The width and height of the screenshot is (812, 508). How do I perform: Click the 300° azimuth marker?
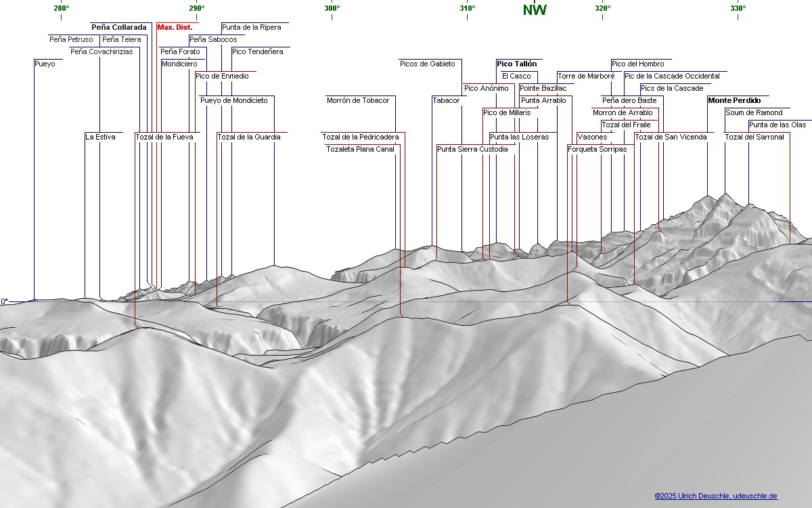[332, 9]
